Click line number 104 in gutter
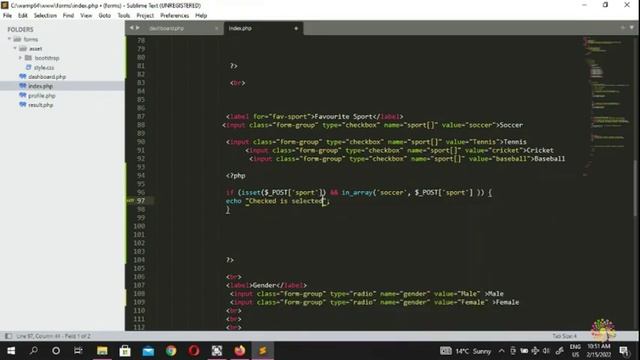 tap(139, 260)
